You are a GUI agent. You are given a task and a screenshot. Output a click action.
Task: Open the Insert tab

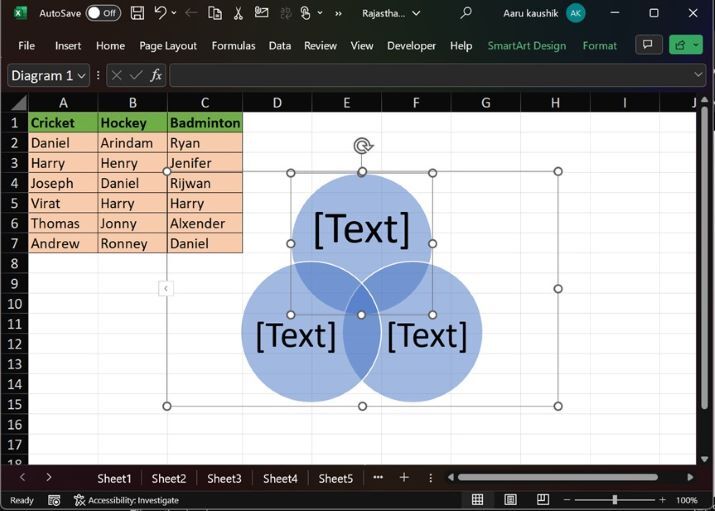pos(68,46)
